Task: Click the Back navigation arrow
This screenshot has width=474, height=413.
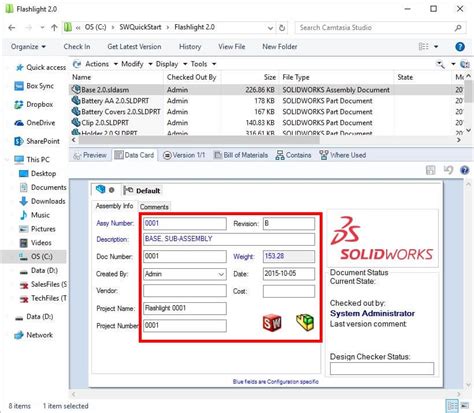Action: pos(12,28)
